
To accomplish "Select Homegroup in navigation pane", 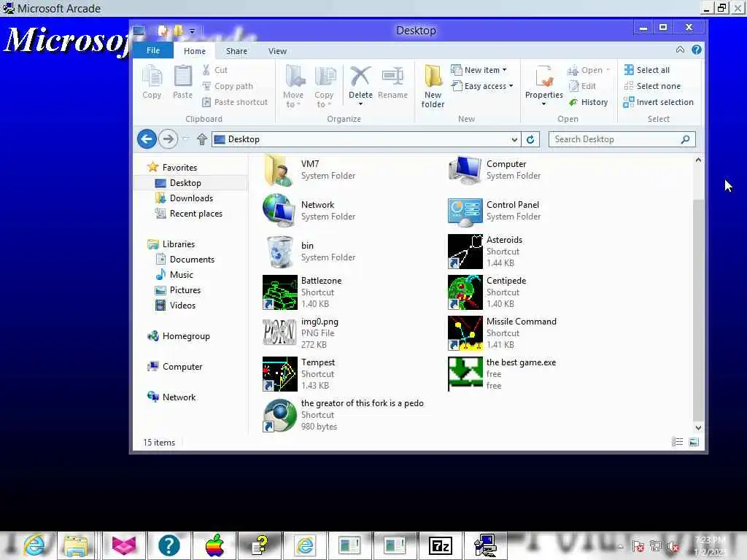I will (x=186, y=336).
